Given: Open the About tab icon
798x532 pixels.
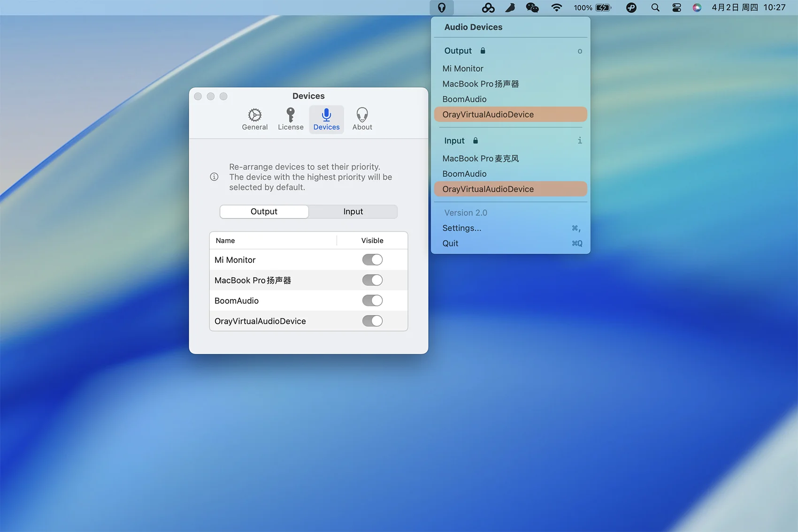Looking at the screenshot, I should [x=362, y=115].
